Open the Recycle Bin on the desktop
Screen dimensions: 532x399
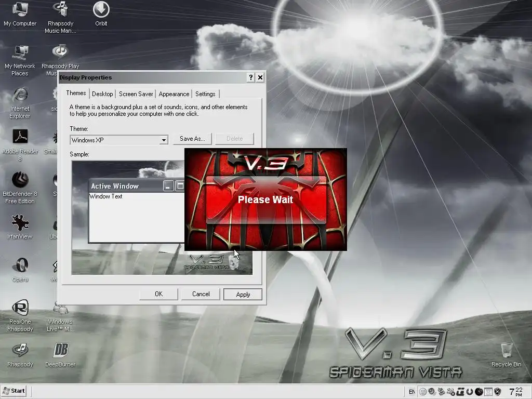506,355
